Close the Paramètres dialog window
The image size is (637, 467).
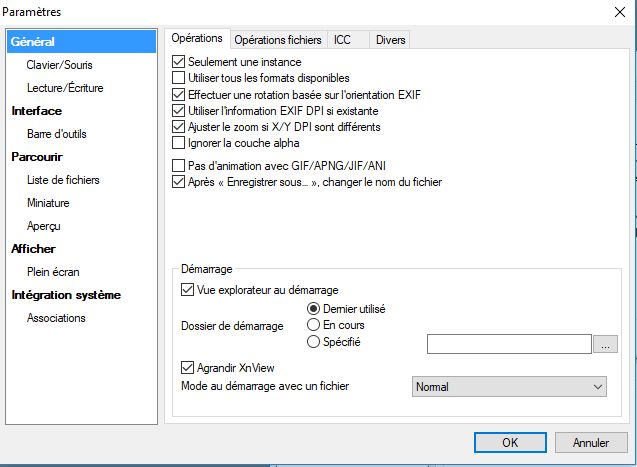617,12
